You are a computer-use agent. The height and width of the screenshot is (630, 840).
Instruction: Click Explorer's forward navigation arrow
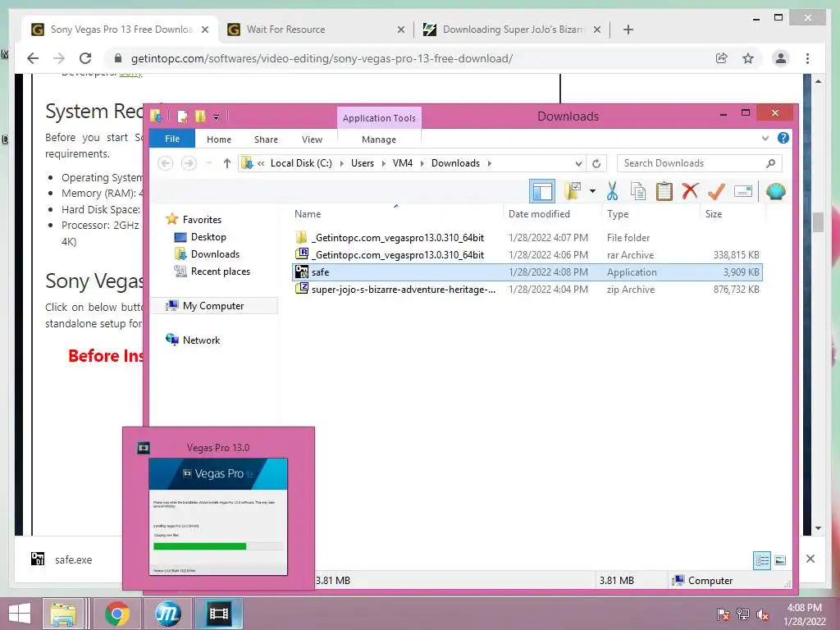[189, 163]
